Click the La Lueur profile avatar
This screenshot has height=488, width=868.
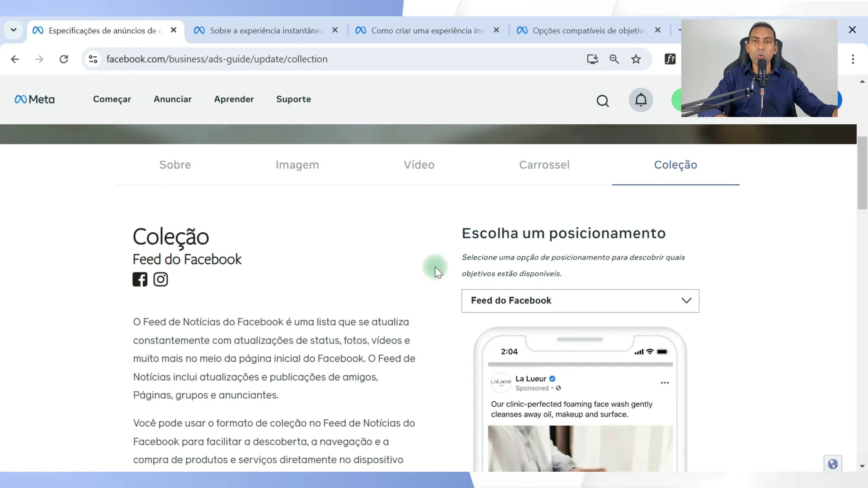501,382
